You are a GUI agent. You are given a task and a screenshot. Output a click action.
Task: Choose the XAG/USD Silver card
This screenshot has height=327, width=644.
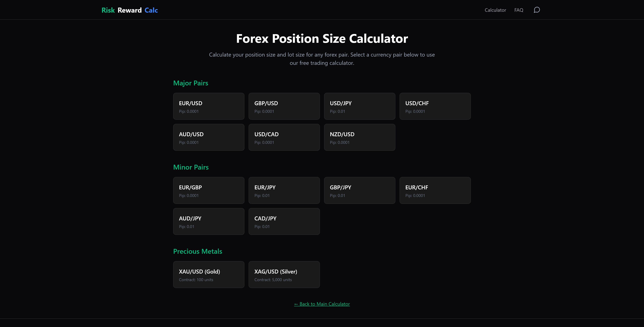coord(284,274)
